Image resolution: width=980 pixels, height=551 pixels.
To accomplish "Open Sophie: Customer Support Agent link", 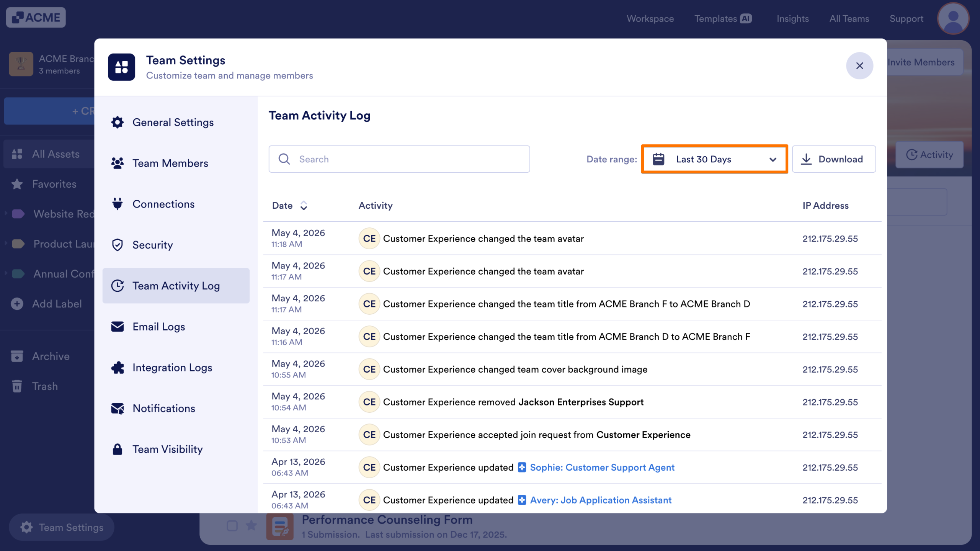I will coord(602,467).
